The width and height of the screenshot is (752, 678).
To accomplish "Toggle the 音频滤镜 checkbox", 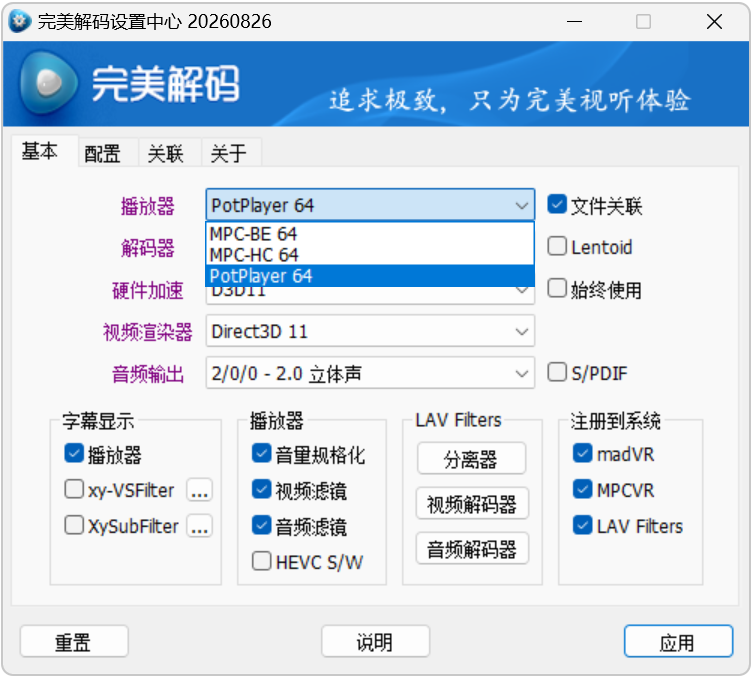I will coord(261,525).
